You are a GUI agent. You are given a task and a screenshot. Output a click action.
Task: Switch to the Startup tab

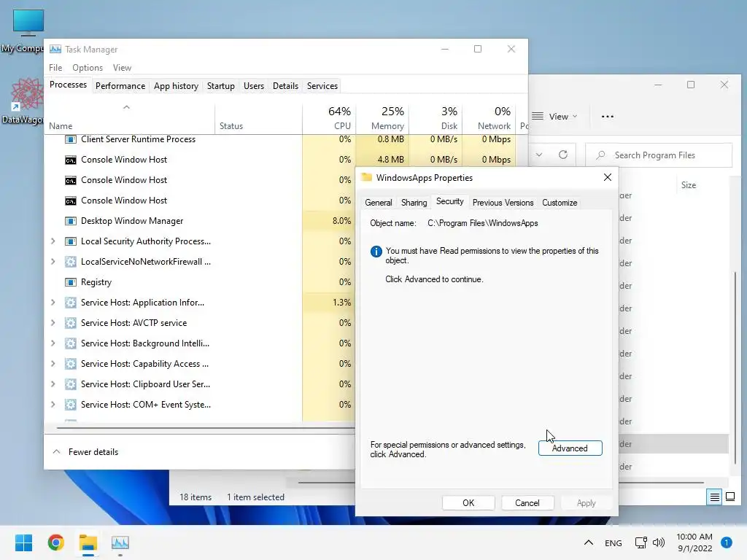[220, 86]
